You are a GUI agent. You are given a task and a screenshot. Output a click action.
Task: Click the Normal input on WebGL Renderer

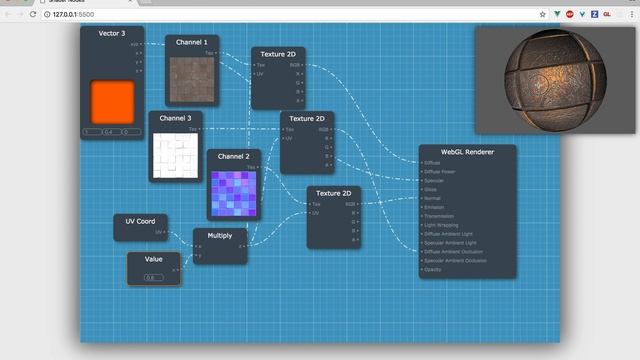click(x=422, y=198)
